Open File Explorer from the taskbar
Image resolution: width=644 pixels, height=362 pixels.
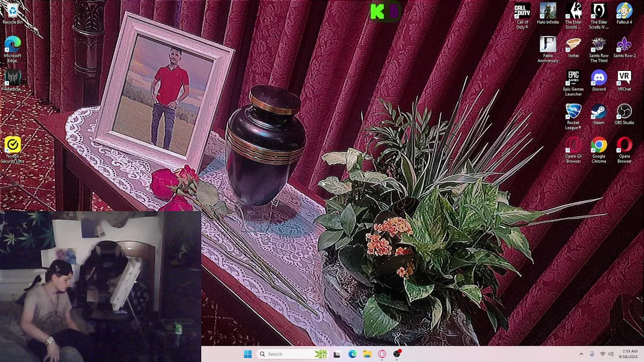[x=367, y=354]
